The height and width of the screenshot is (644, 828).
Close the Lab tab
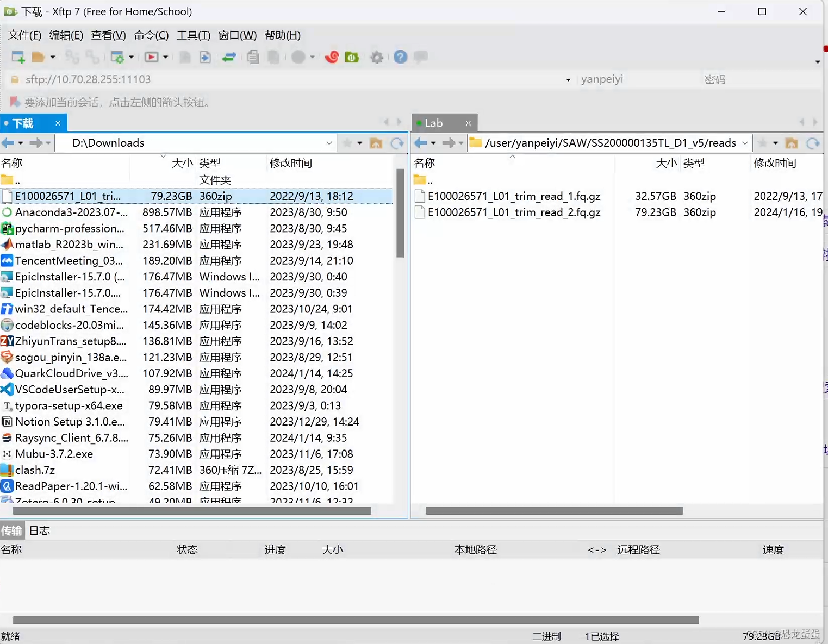click(x=468, y=123)
